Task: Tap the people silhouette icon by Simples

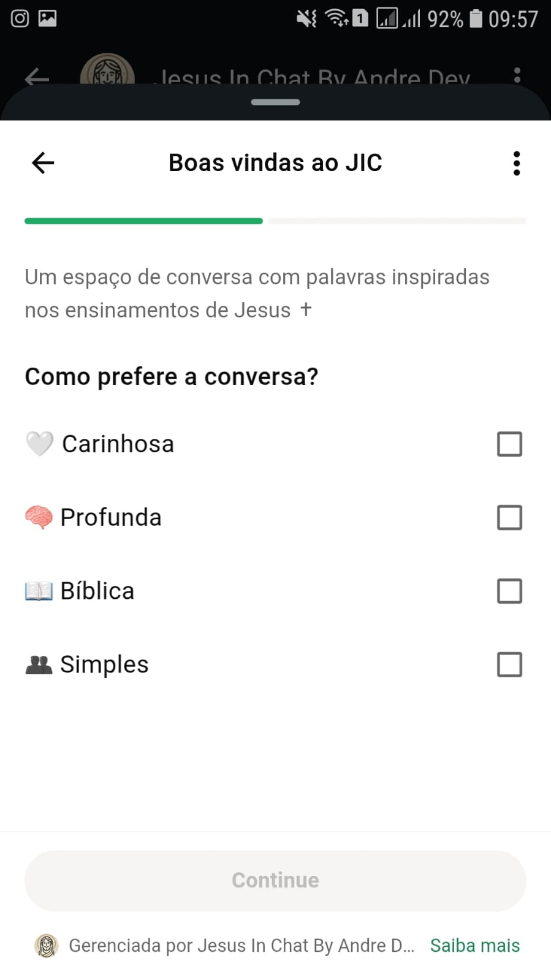Action: click(39, 665)
